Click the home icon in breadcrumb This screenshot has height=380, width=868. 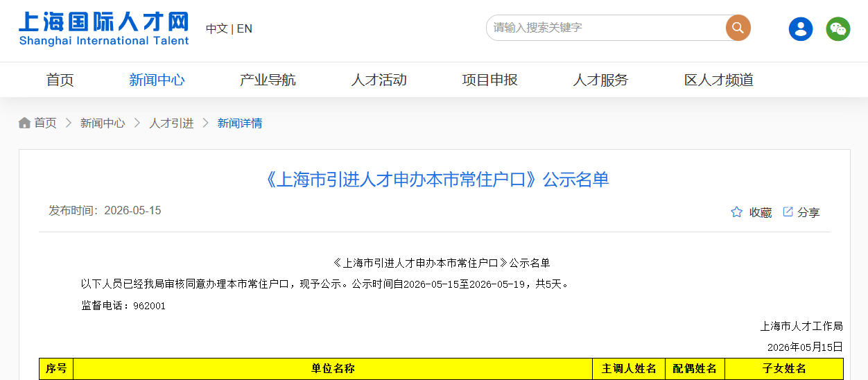[24, 123]
